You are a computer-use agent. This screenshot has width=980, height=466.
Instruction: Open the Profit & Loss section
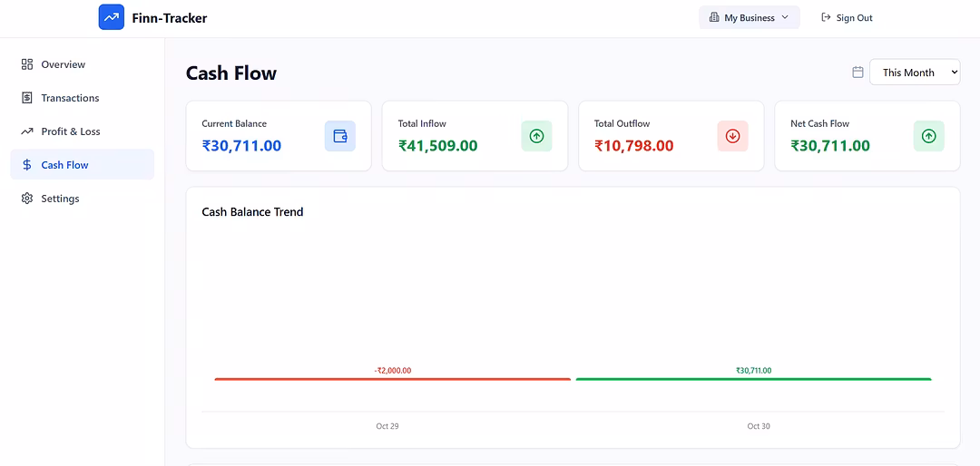coord(71,131)
